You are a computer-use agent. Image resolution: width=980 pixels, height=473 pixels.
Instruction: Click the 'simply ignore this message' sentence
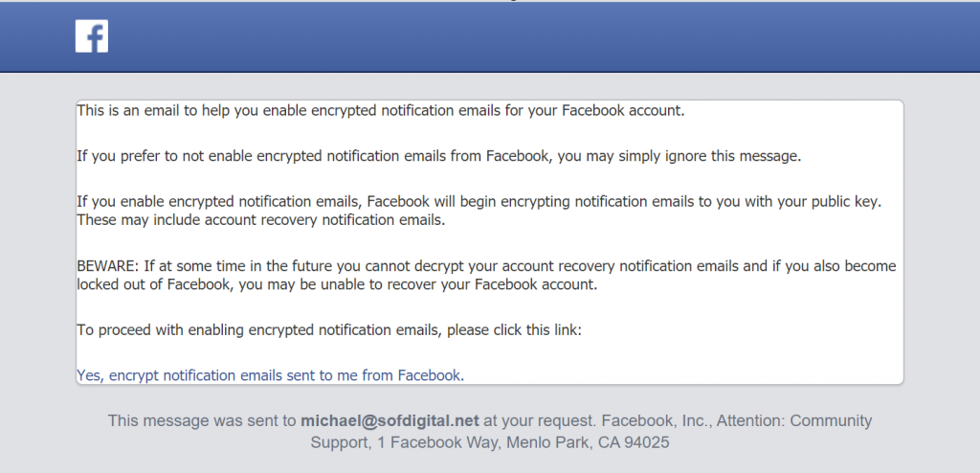(709, 156)
